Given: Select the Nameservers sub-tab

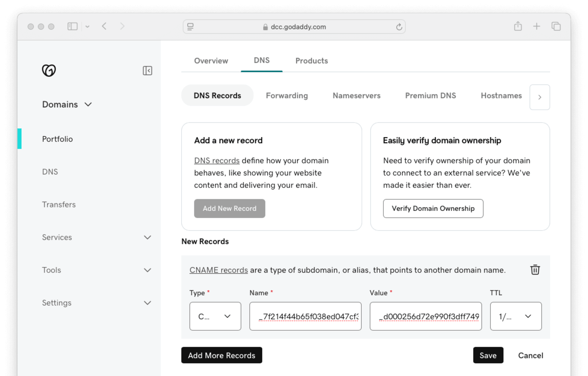Looking at the screenshot, I should pos(356,96).
